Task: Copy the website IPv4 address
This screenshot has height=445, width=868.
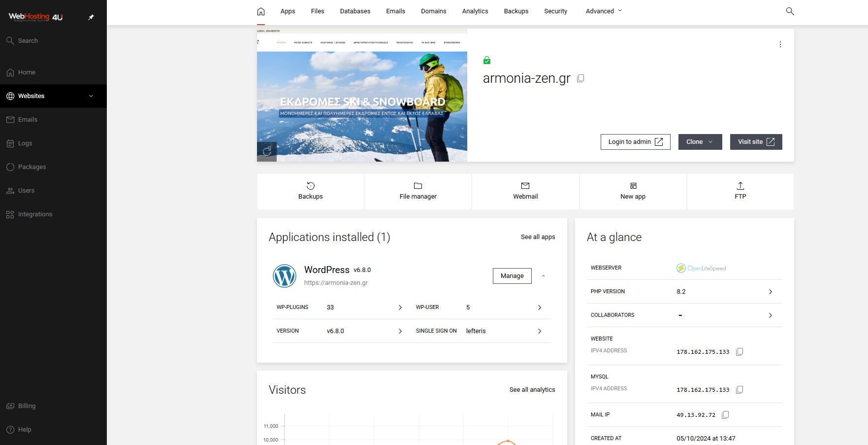Action: 740,352
